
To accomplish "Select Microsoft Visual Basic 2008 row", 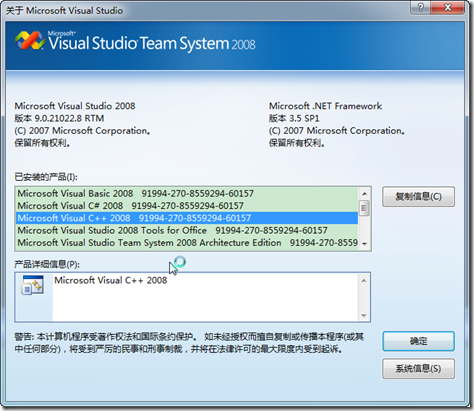I will tap(187, 193).
